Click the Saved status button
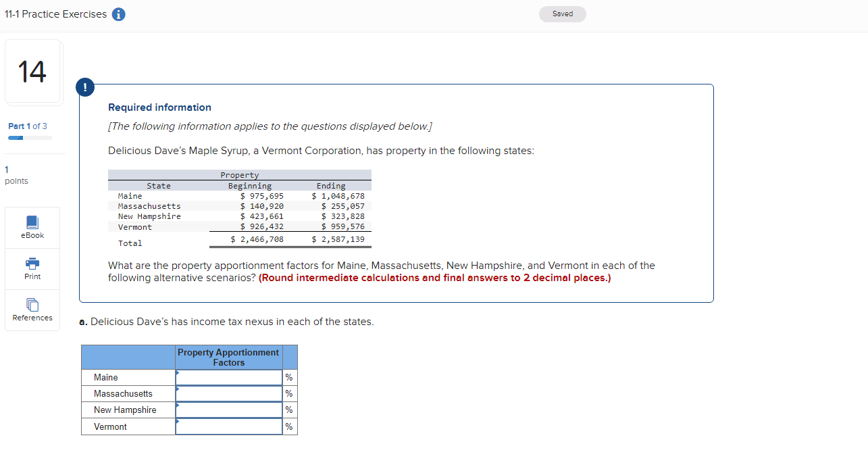 (563, 14)
